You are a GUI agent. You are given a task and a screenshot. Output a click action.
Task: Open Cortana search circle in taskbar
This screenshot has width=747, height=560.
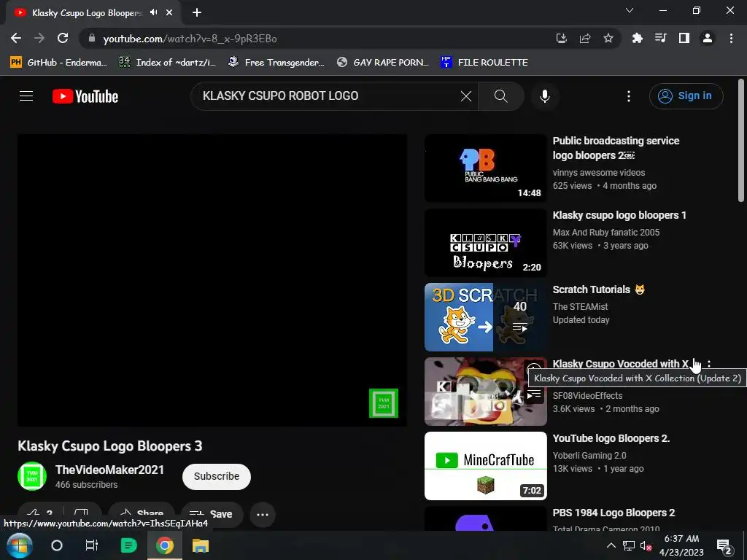click(57, 545)
